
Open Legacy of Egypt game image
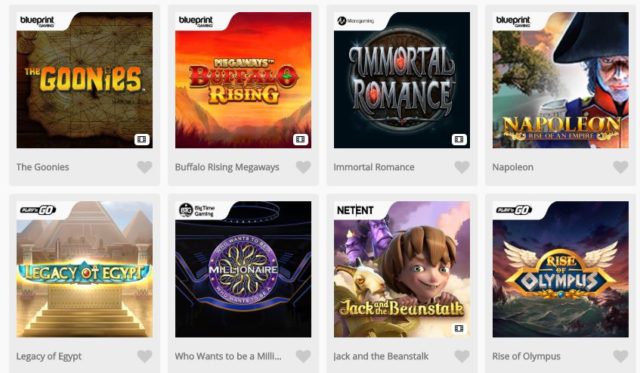tap(84, 269)
